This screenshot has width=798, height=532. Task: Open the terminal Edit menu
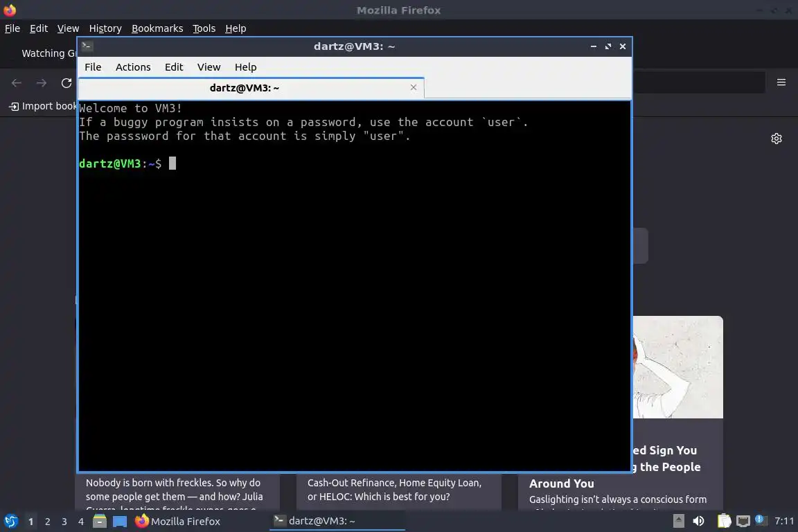click(x=174, y=67)
